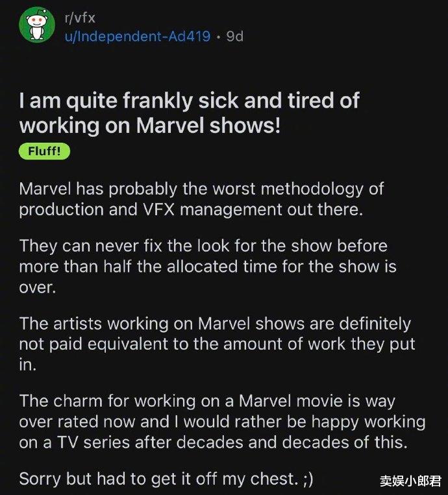Click the 9d post timestamp
Image resolution: width=448 pixels, height=495 pixels.
235,36
